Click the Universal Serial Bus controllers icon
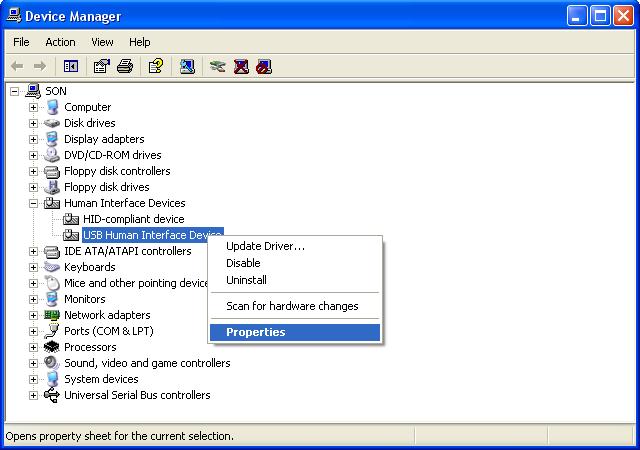The width and height of the screenshot is (640, 450). [x=52, y=395]
